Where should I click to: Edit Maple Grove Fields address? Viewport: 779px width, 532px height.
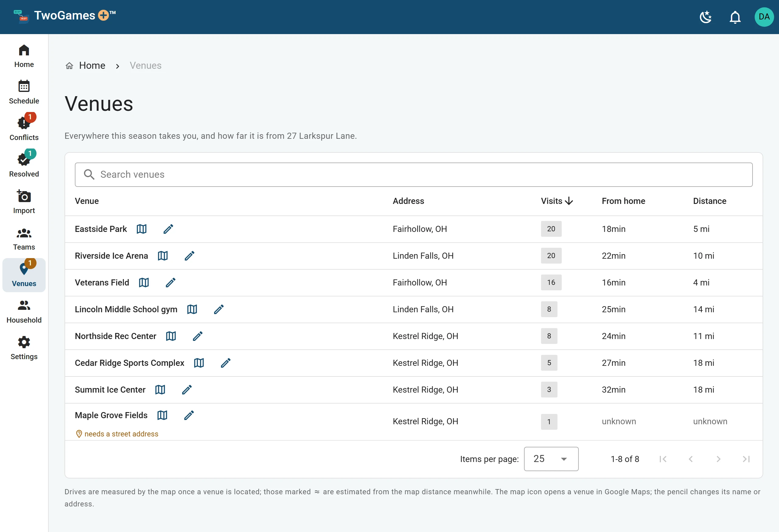[x=189, y=415]
